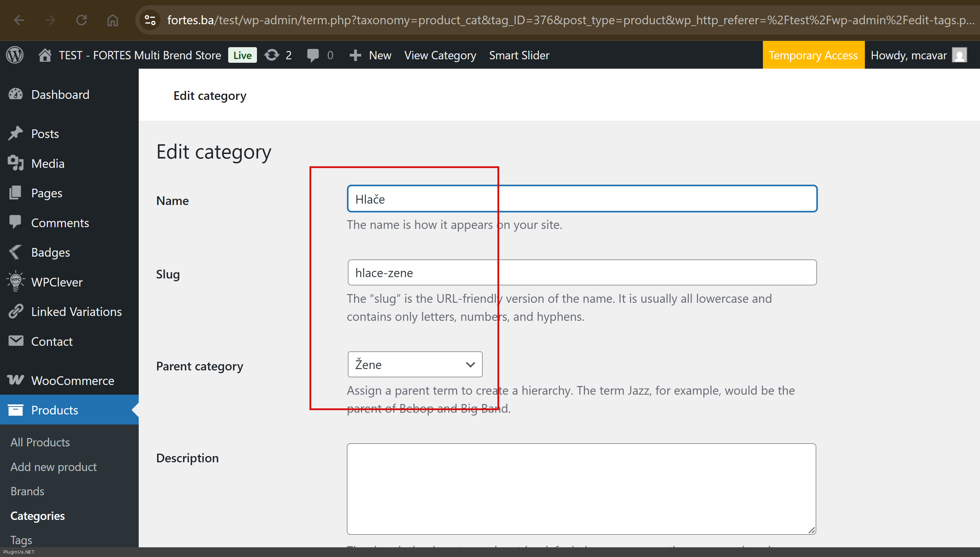
Task: Click the Brands submenu link
Action: (x=27, y=491)
